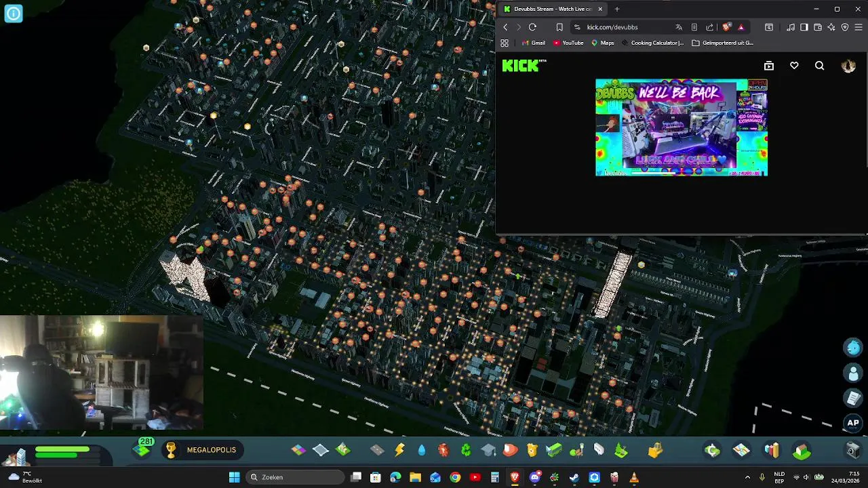868x488 pixels.
Task: Open site settings icon in address bar
Action: click(x=577, y=27)
